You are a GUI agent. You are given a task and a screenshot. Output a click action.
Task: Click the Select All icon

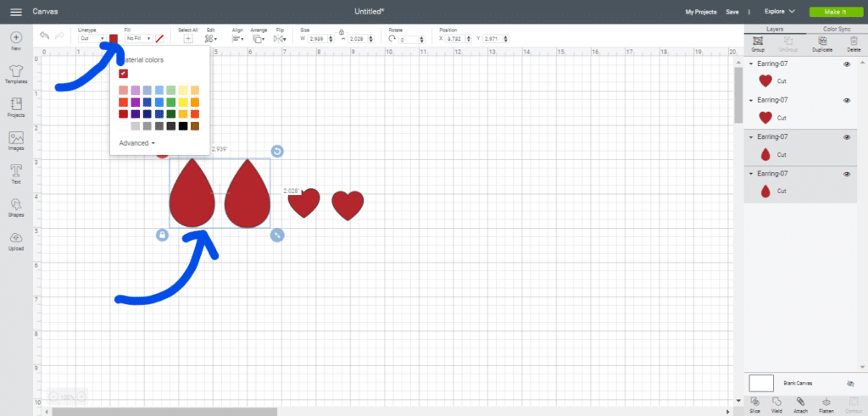pos(187,39)
